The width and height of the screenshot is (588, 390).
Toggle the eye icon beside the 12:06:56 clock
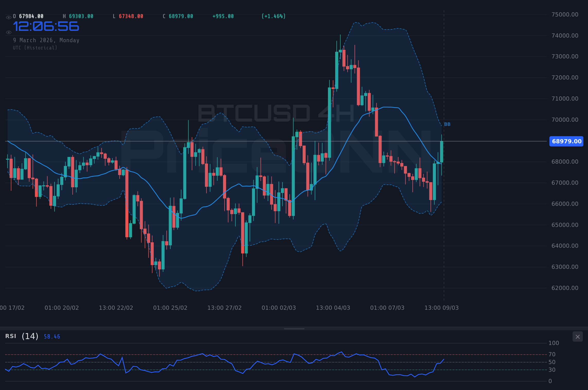point(8,32)
